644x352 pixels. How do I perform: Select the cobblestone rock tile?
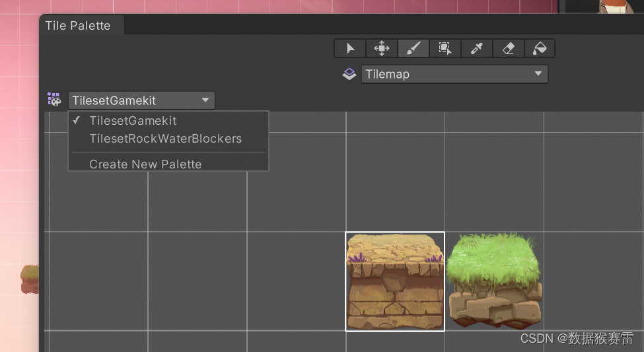395,281
